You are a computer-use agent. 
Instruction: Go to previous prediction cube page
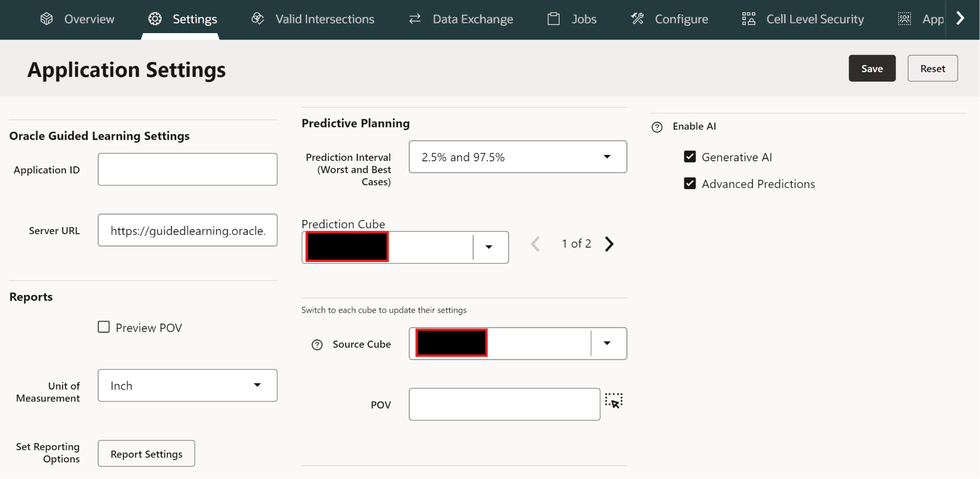pos(536,244)
